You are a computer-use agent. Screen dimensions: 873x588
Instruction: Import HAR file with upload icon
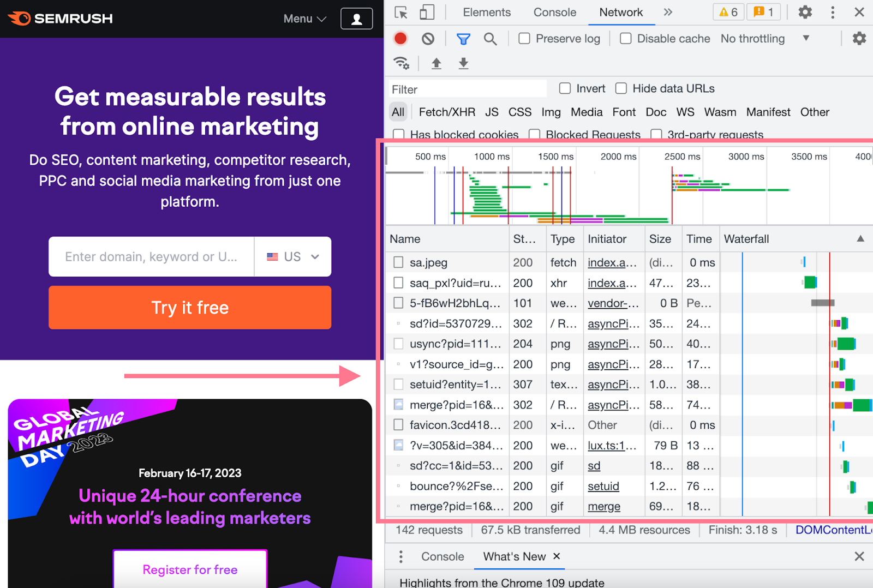tap(436, 63)
